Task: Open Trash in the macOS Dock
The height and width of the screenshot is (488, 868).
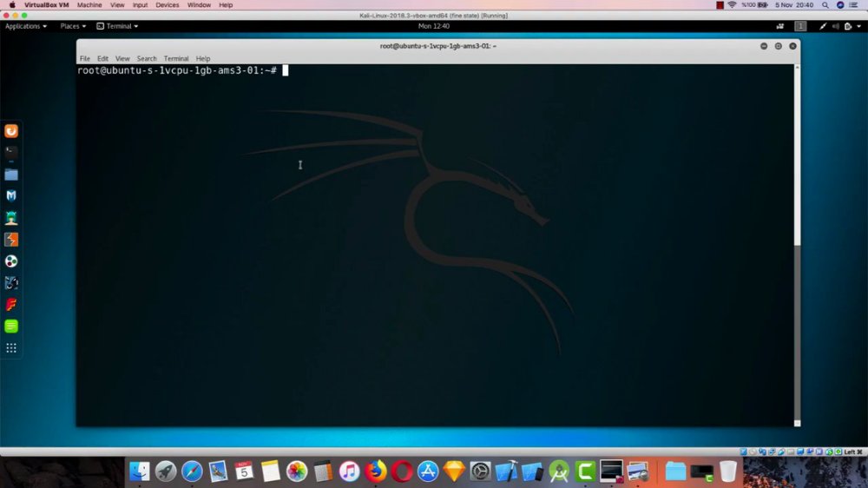Action: coord(728,472)
